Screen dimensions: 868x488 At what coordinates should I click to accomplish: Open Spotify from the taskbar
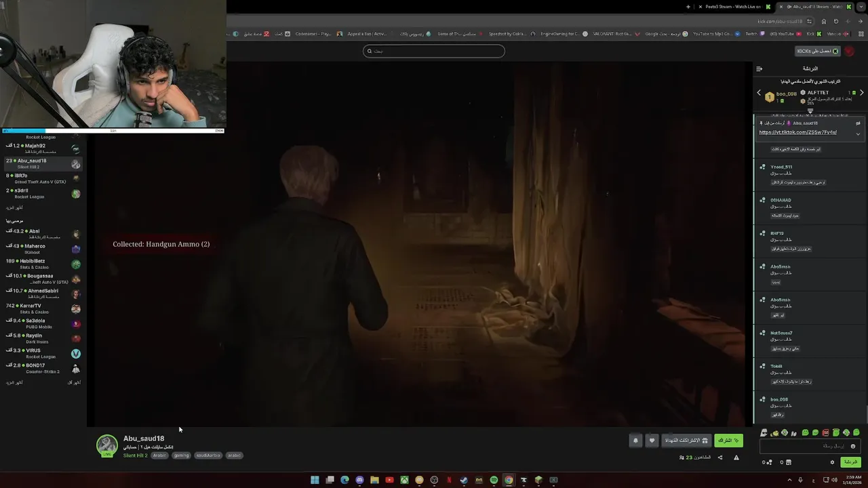tap(494, 480)
